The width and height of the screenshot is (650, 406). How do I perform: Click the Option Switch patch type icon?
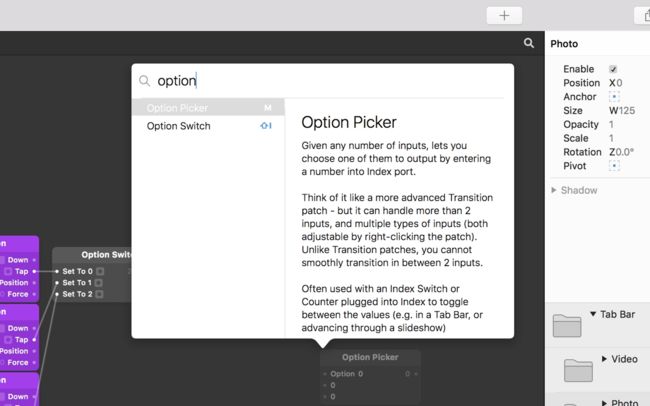(x=266, y=126)
